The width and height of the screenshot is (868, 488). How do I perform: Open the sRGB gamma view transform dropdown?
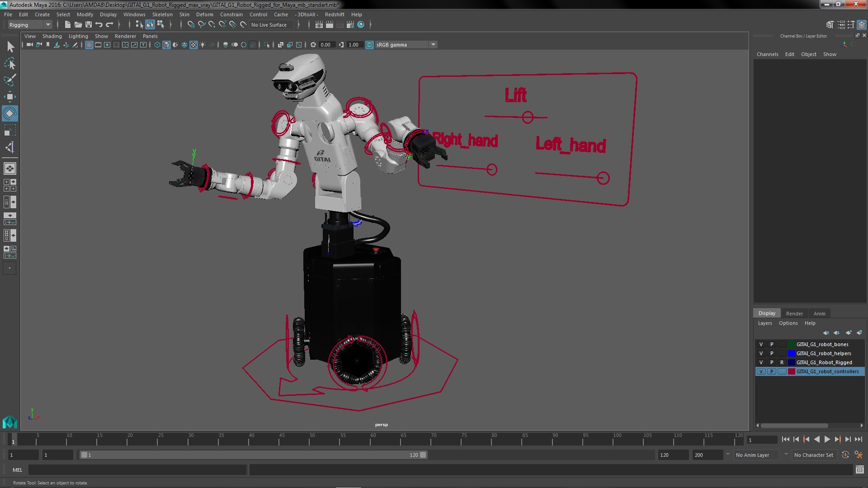point(406,45)
